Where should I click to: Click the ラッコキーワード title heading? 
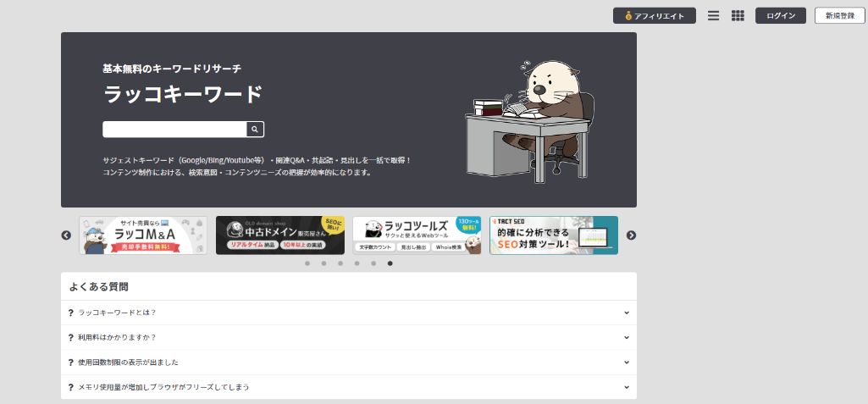[183, 94]
